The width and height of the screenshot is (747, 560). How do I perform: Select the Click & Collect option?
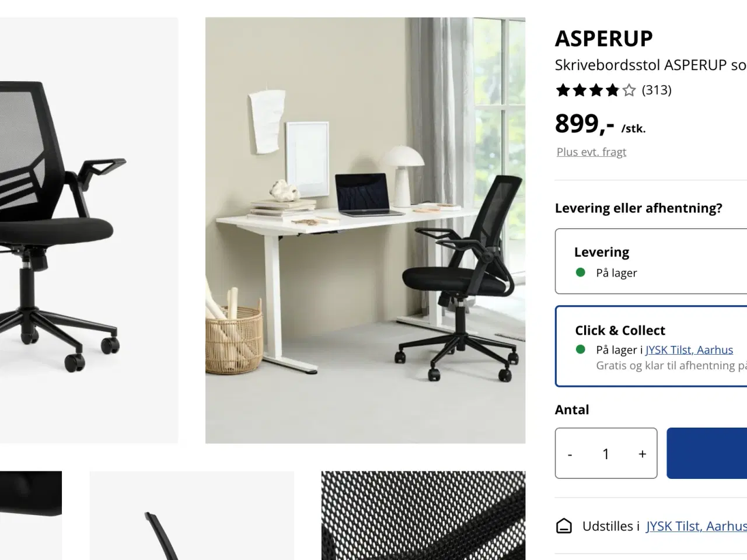tap(651, 346)
